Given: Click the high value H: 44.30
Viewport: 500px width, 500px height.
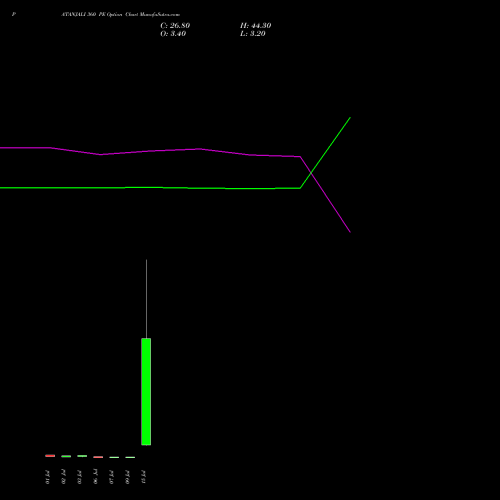Looking at the screenshot, I should pos(255,26).
